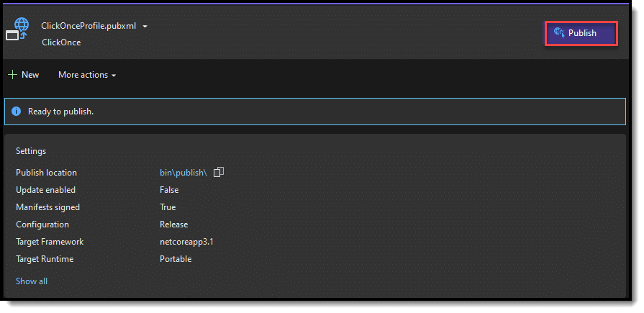Select the Manifests signed value True
The width and height of the screenshot is (644, 313).
168,207
